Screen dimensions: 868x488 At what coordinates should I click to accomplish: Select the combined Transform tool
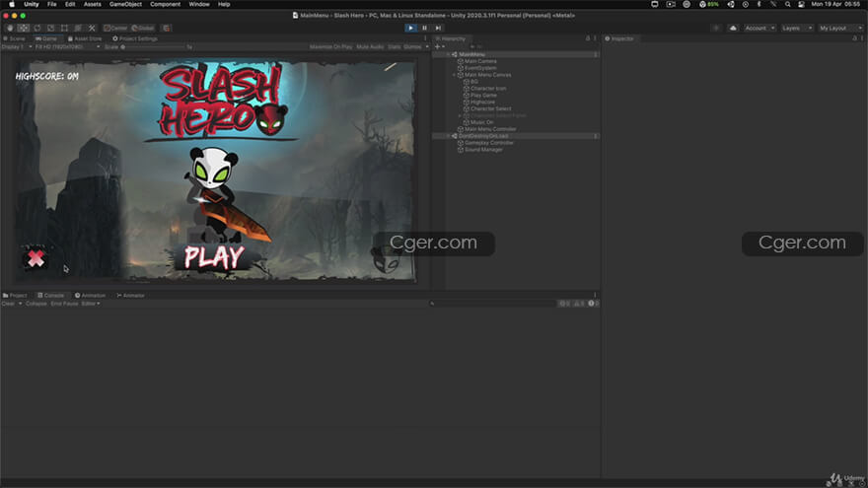tap(78, 28)
